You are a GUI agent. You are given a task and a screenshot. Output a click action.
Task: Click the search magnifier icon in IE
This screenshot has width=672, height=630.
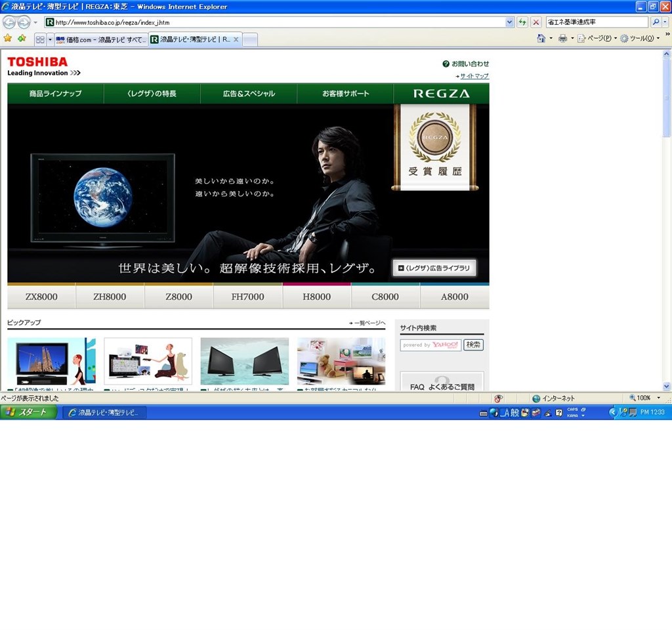tap(656, 22)
